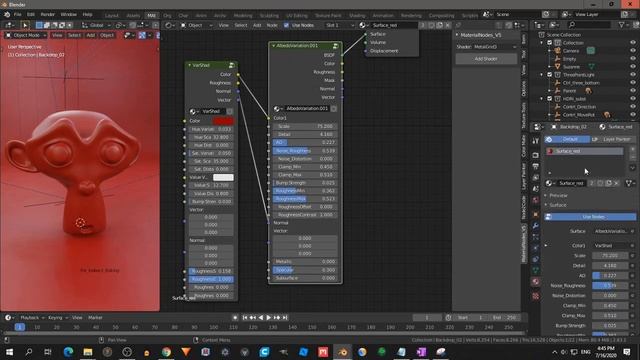
Task: Select the Empty object in outliner
Action: [x=569, y=59]
